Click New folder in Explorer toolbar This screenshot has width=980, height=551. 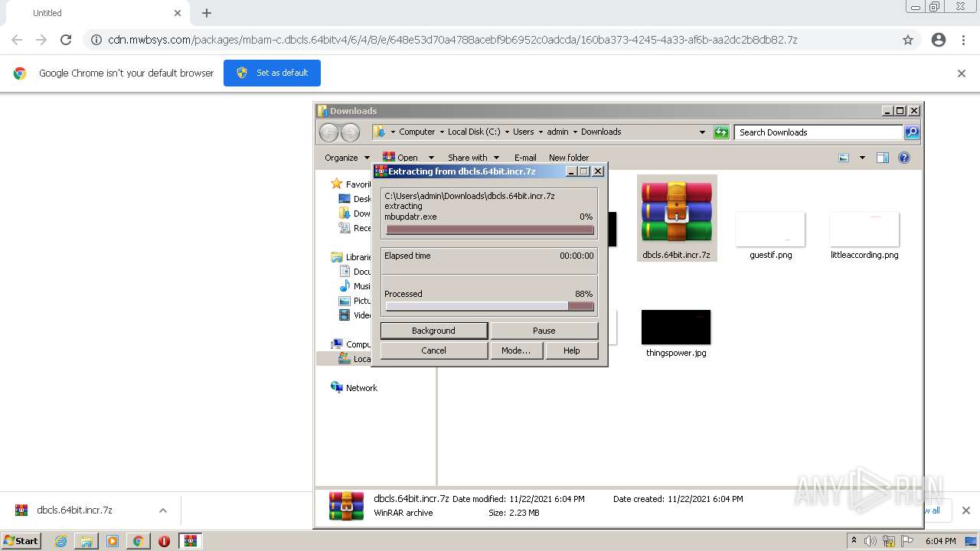point(569,158)
